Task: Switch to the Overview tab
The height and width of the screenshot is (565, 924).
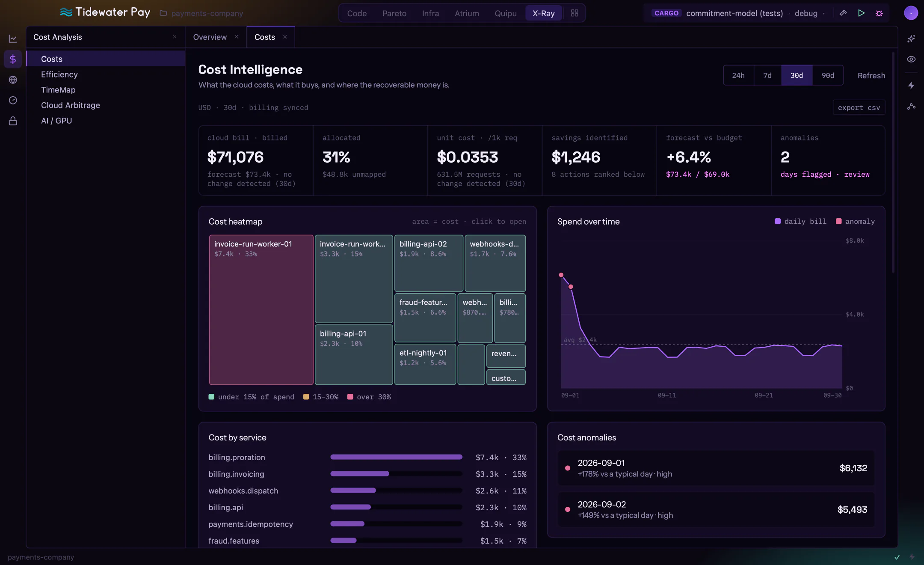Action: pyautogui.click(x=210, y=37)
